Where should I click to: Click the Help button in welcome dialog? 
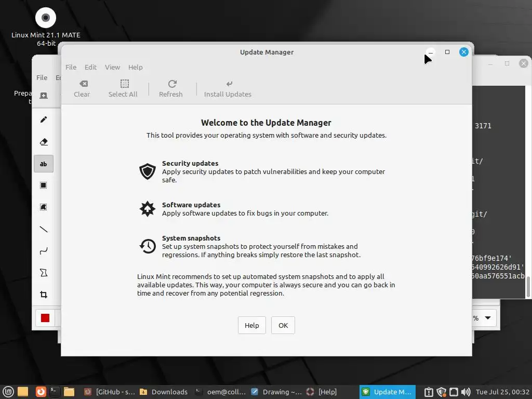tap(252, 325)
